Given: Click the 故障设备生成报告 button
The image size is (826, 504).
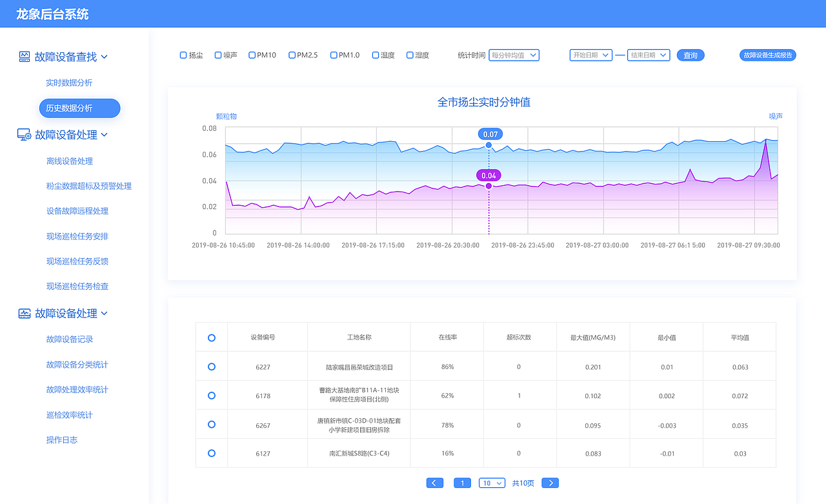Looking at the screenshot, I should tap(768, 55).
